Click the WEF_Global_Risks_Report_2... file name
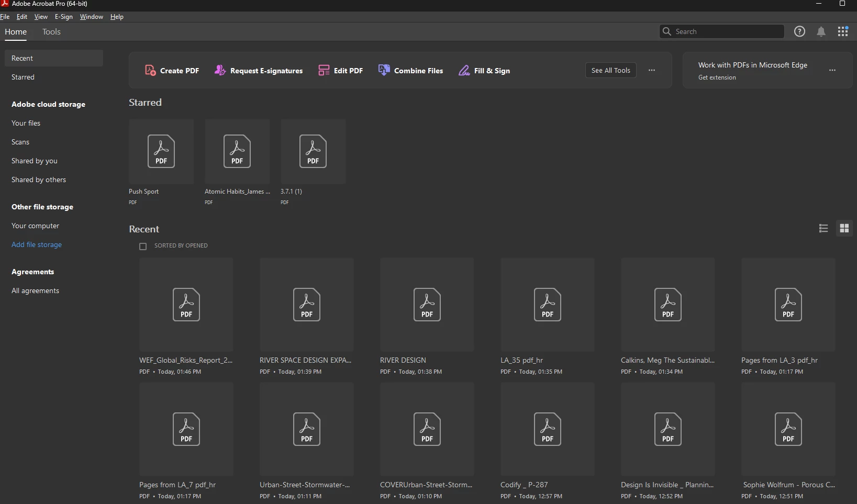This screenshot has height=504, width=857. (186, 360)
